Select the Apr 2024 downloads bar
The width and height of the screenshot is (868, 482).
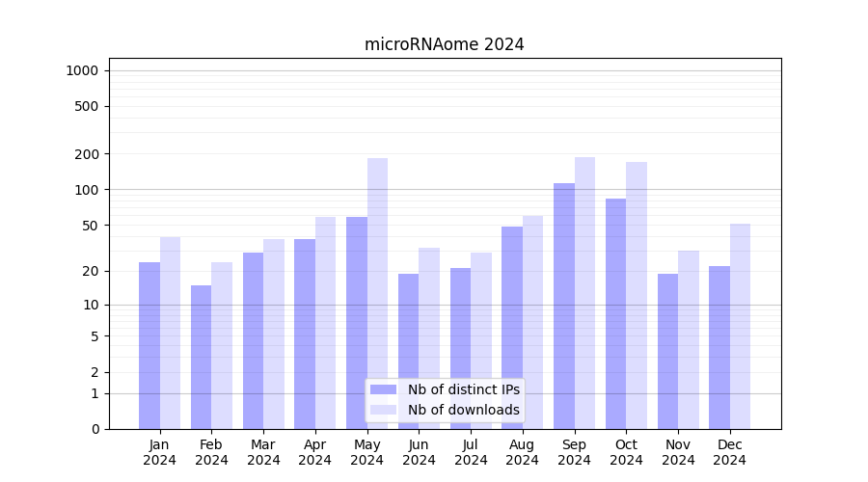[326, 323]
